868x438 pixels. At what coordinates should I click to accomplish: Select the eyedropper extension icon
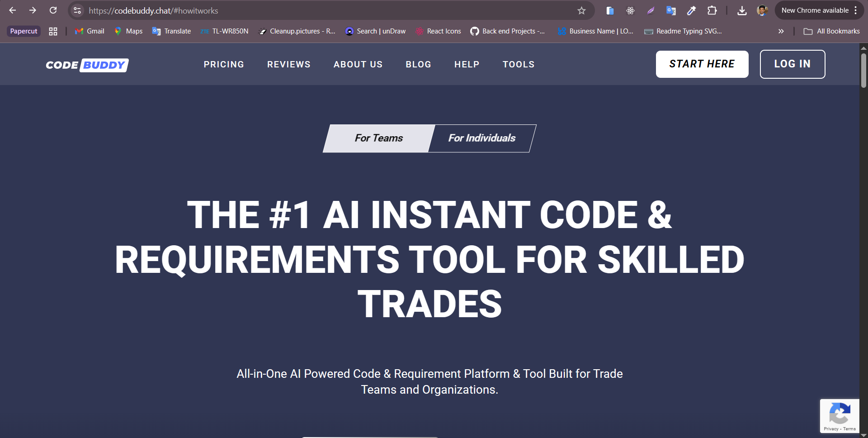pyautogui.click(x=691, y=10)
